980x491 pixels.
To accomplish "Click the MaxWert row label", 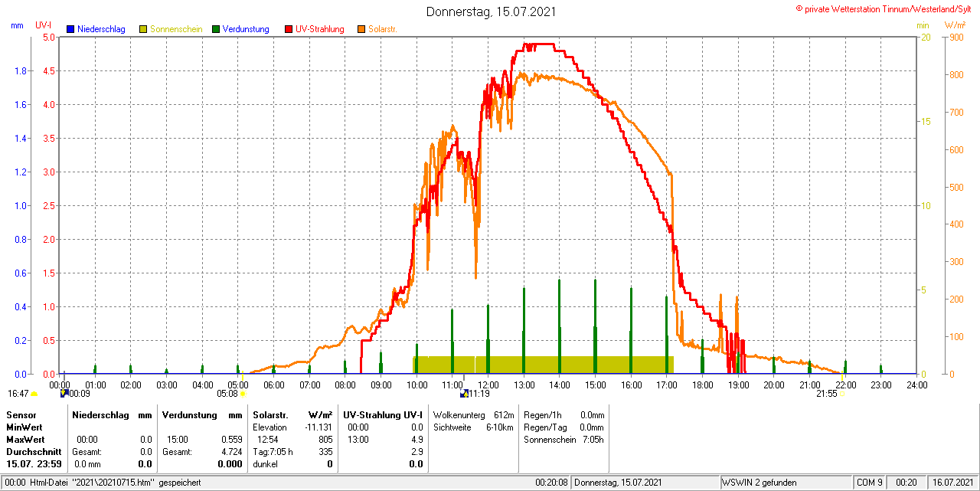I will [x=26, y=440].
